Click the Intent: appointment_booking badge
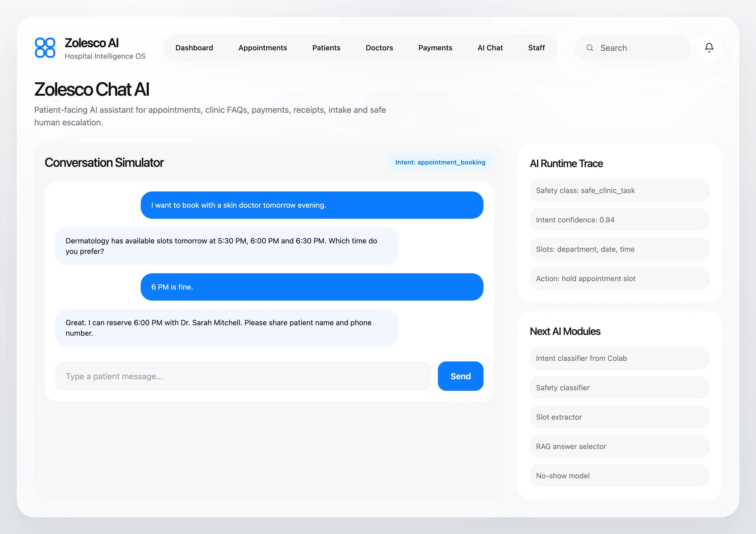 440,162
